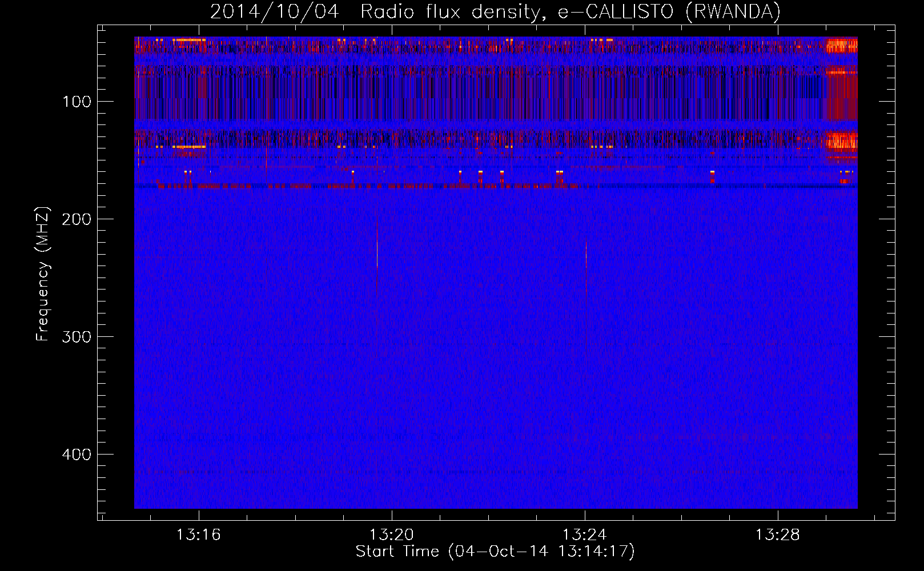
Task: Click the yellow streak at top-left of spectrogram
Action: coord(190,40)
